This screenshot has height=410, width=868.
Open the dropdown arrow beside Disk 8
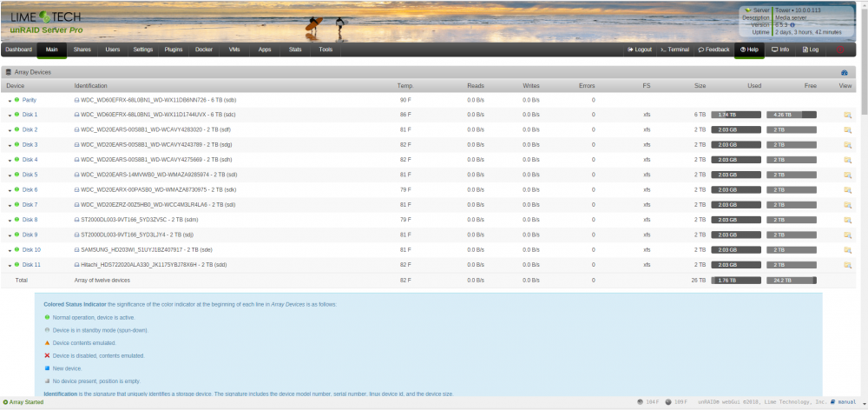click(10, 221)
